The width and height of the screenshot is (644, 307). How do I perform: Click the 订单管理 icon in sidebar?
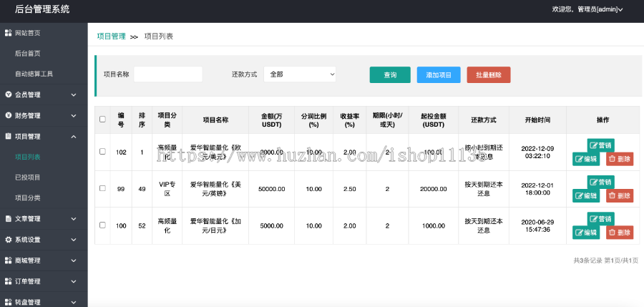click(x=8, y=281)
